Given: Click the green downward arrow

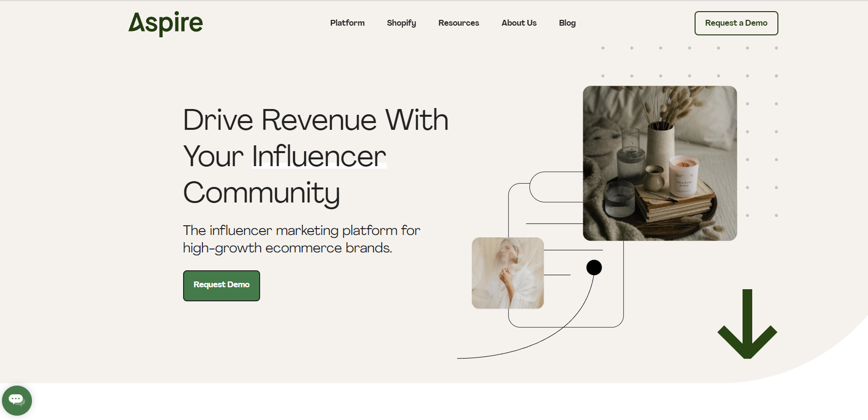Looking at the screenshot, I should tap(747, 324).
